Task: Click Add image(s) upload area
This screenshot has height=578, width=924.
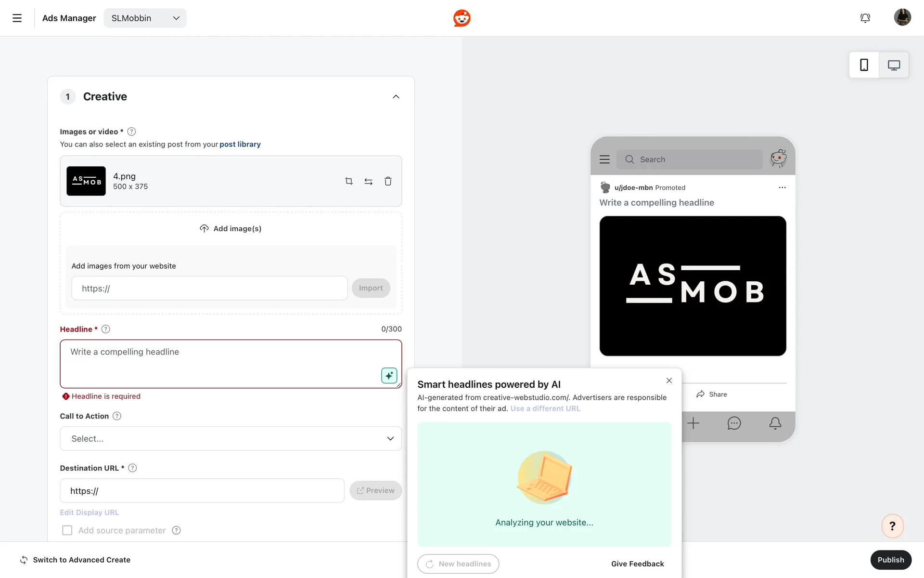Action: [231, 228]
